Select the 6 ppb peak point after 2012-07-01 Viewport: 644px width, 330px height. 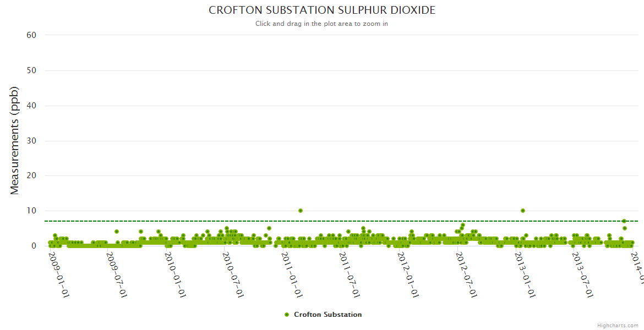[463, 225]
